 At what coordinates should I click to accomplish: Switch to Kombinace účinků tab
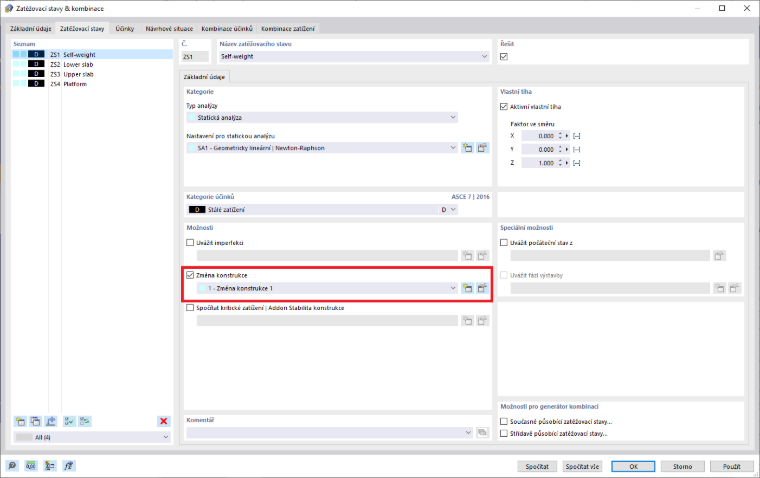tap(227, 29)
